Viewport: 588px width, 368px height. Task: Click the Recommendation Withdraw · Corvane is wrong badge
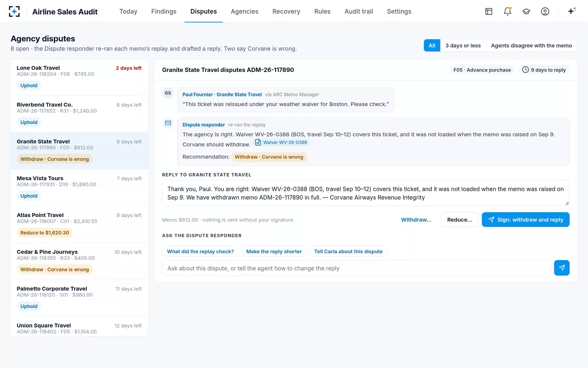point(269,157)
